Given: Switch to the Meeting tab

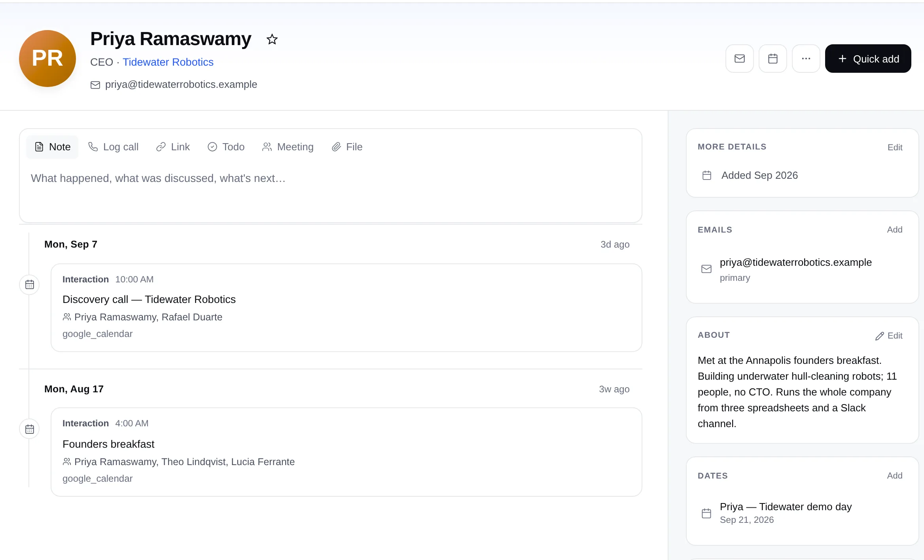Looking at the screenshot, I should pos(288,147).
